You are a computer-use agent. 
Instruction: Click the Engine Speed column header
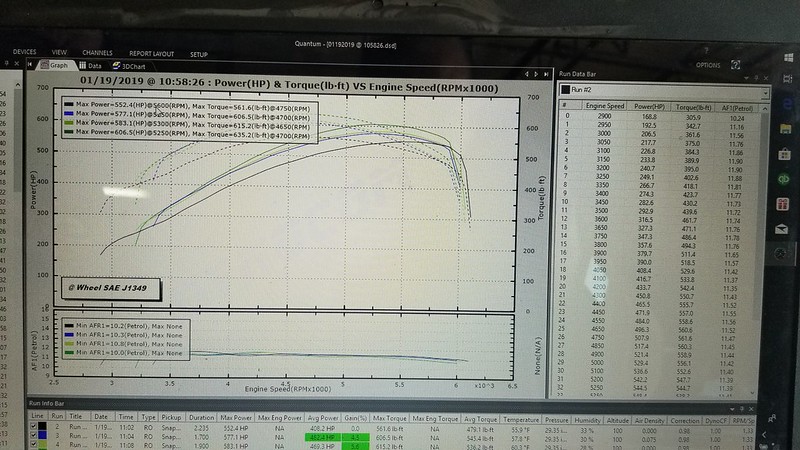click(603, 104)
